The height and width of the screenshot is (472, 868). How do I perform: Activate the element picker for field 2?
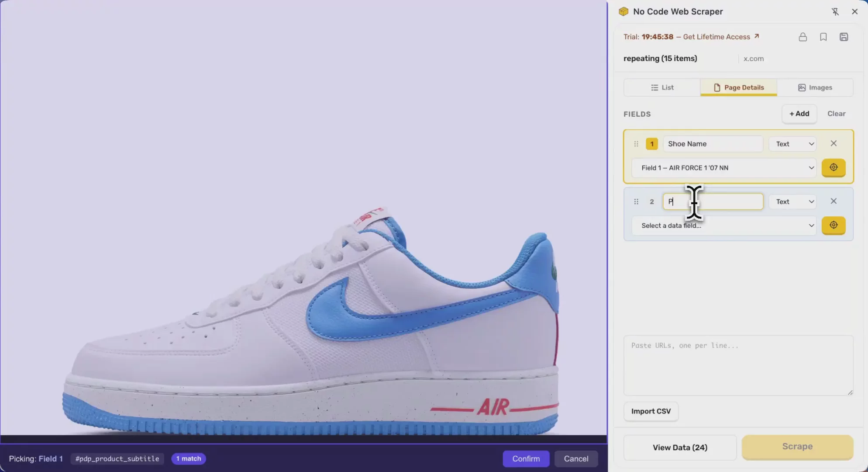(833, 225)
